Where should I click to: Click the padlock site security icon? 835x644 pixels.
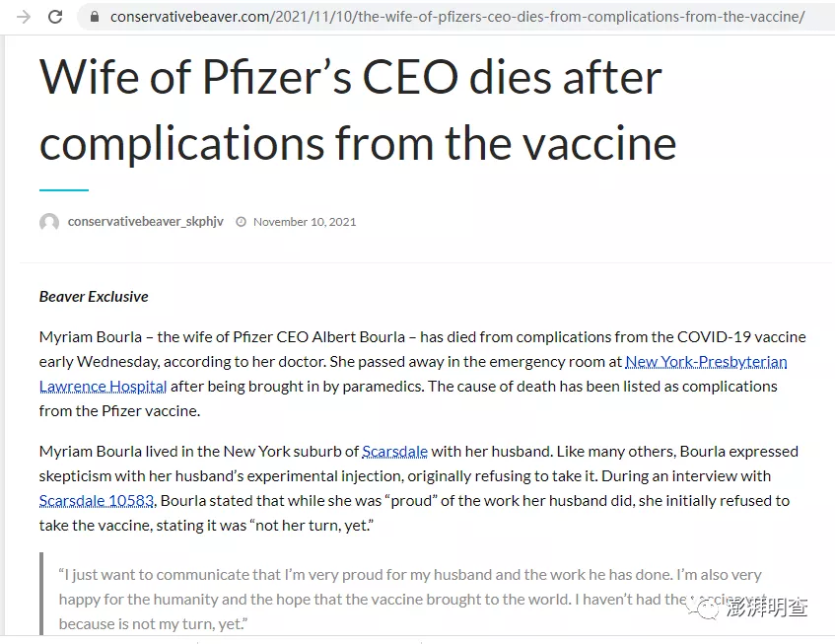(x=94, y=17)
